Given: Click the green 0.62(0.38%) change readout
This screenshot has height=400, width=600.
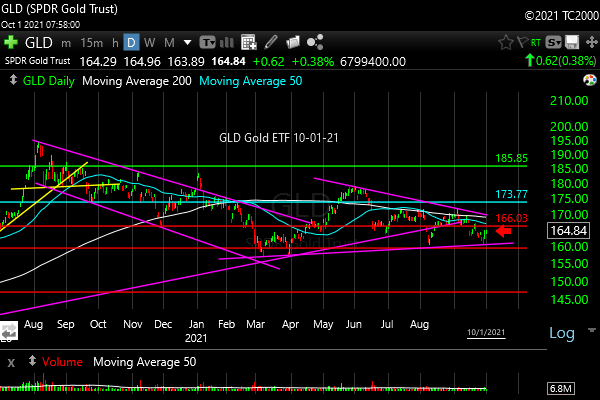Looking at the screenshot, I should [561, 60].
